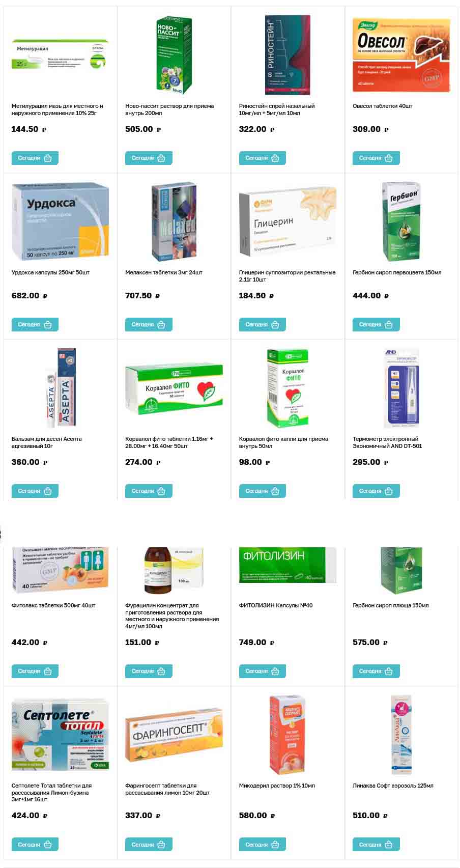460x868 pixels.
Task: Click basket icon for Термометр электронный AND DT-501
Action: [389, 491]
